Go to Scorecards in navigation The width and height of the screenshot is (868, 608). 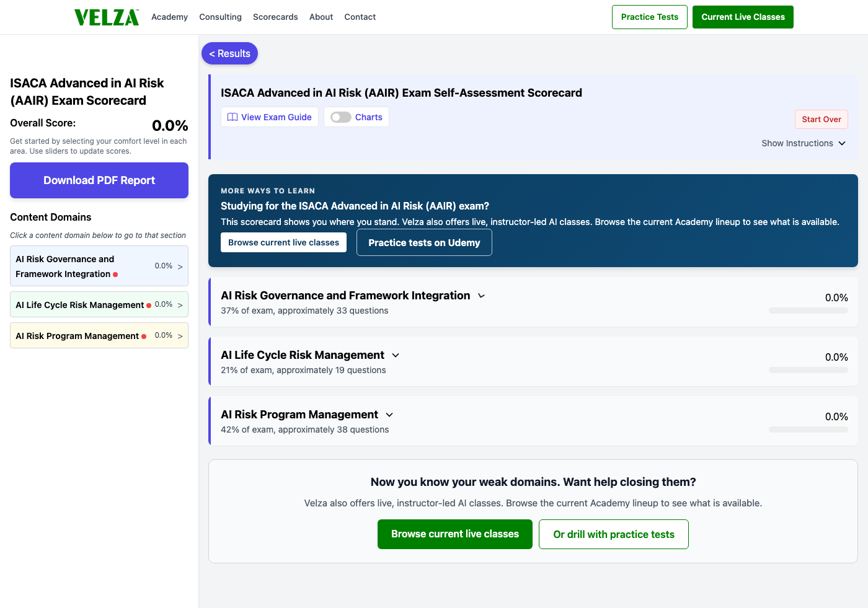[x=275, y=17]
